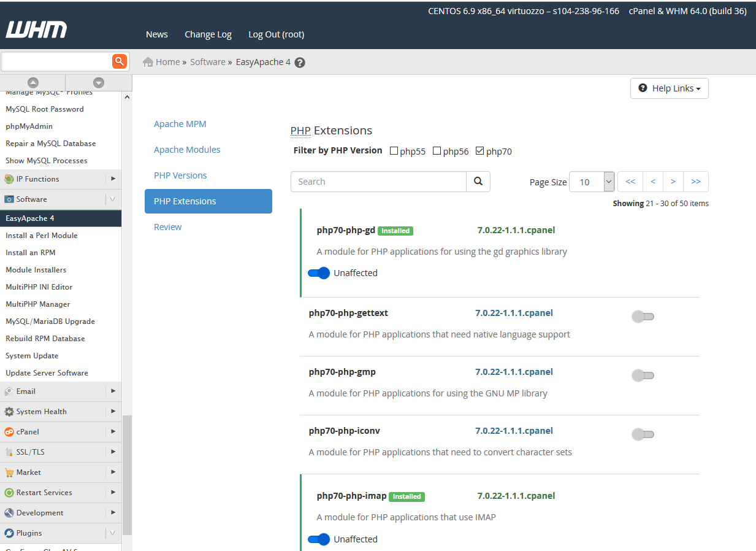
Task: Click the SSL/TLS certificate icon
Action: click(9, 452)
